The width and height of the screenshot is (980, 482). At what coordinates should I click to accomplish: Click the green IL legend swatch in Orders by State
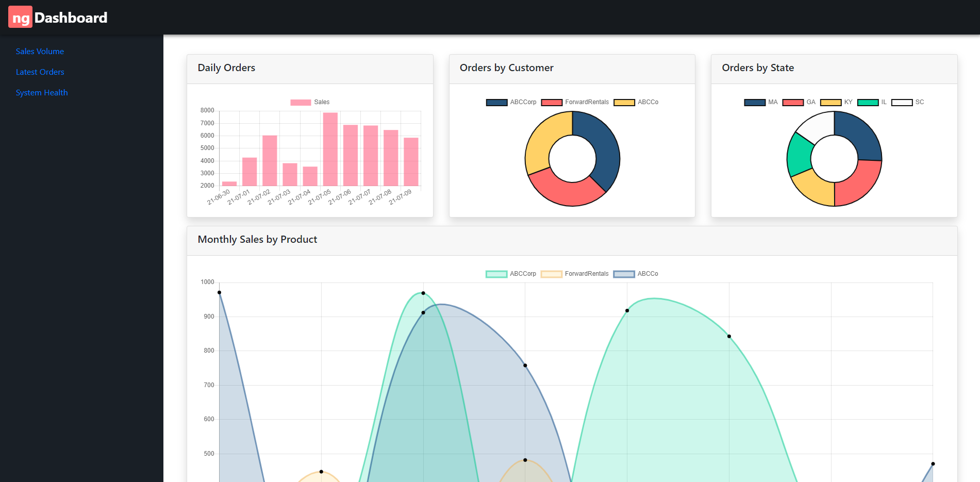pyautogui.click(x=869, y=102)
